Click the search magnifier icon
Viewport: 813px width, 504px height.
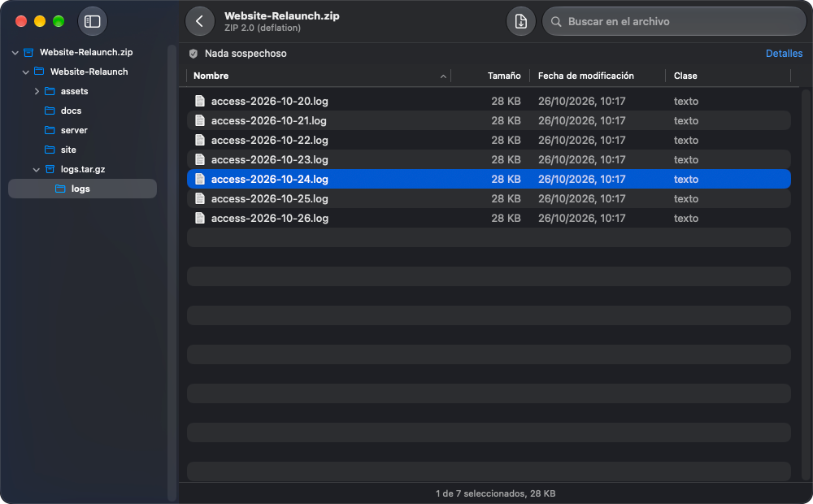pyautogui.click(x=556, y=22)
